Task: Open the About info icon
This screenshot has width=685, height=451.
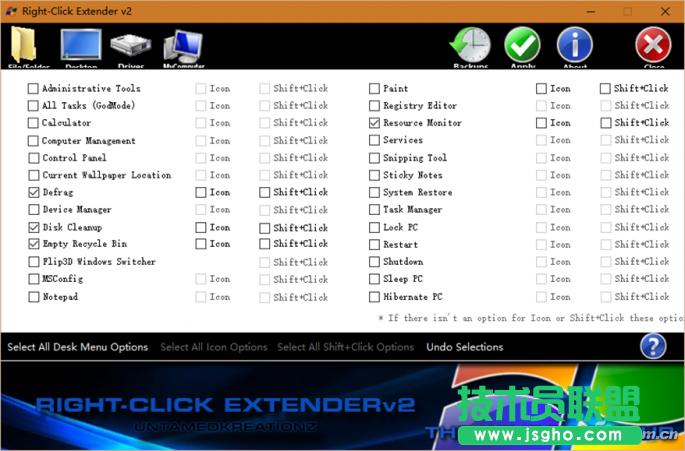Action: (x=575, y=46)
